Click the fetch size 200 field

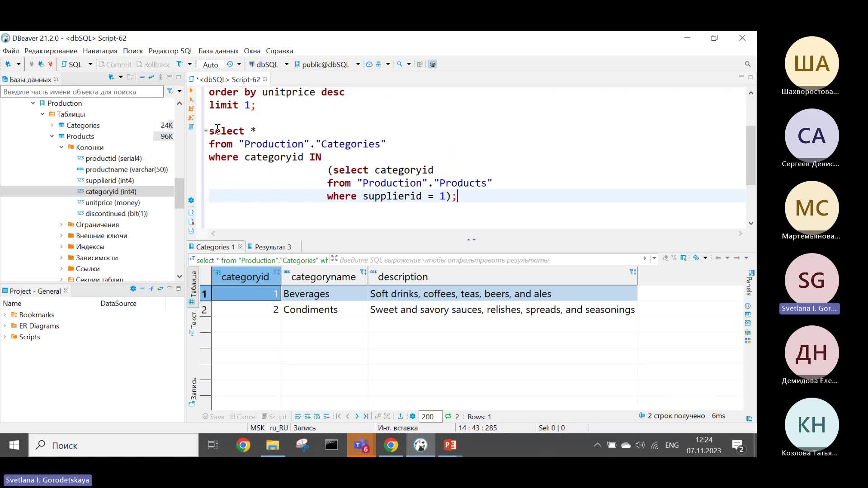430,417
